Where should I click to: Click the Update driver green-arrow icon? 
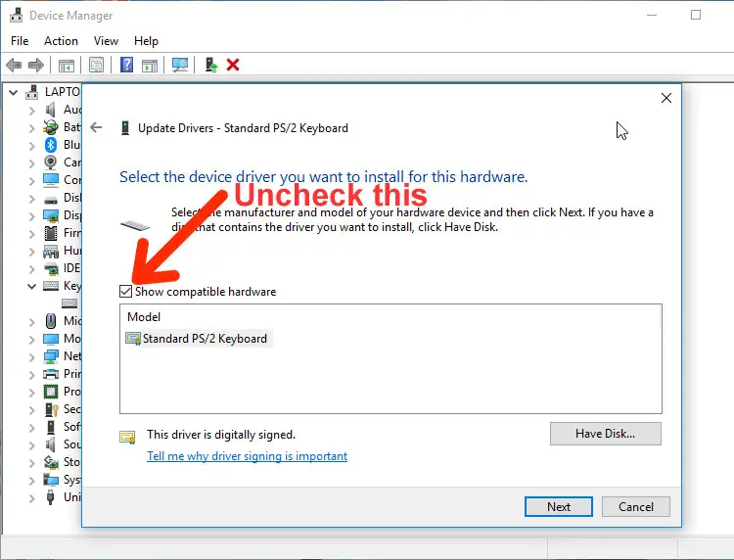(211, 65)
